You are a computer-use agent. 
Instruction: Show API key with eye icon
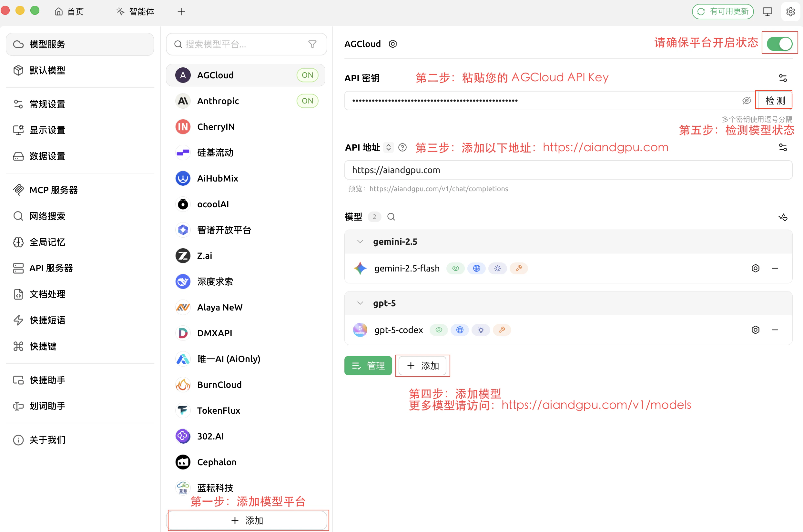pos(746,100)
